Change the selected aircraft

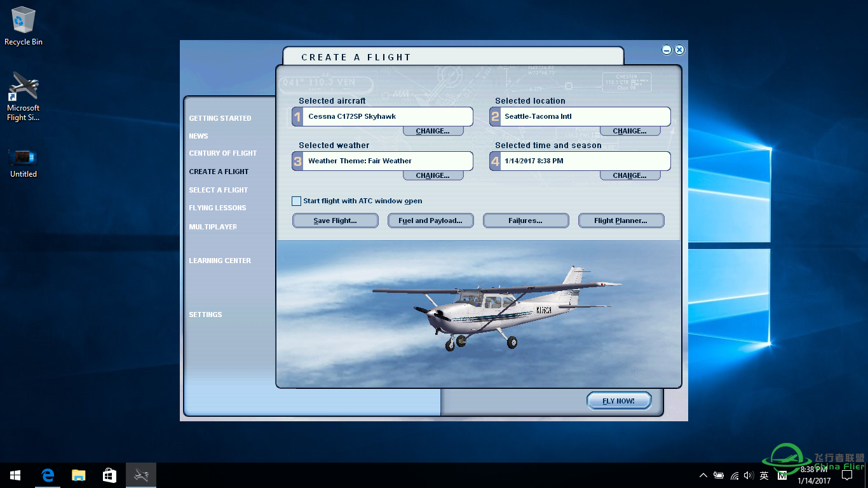pyautogui.click(x=433, y=131)
